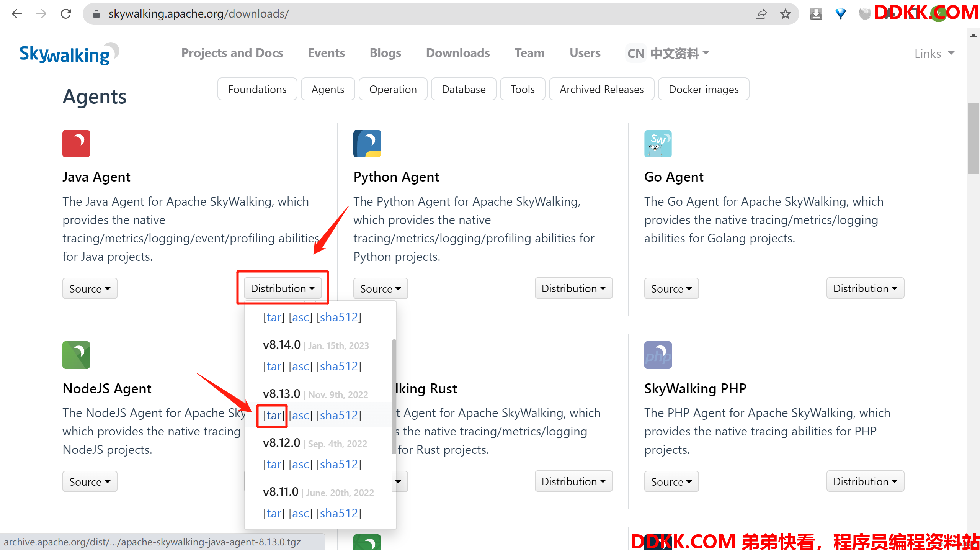Download the v8.12.0 tar file
Screen dimensions: 980x550
274,464
